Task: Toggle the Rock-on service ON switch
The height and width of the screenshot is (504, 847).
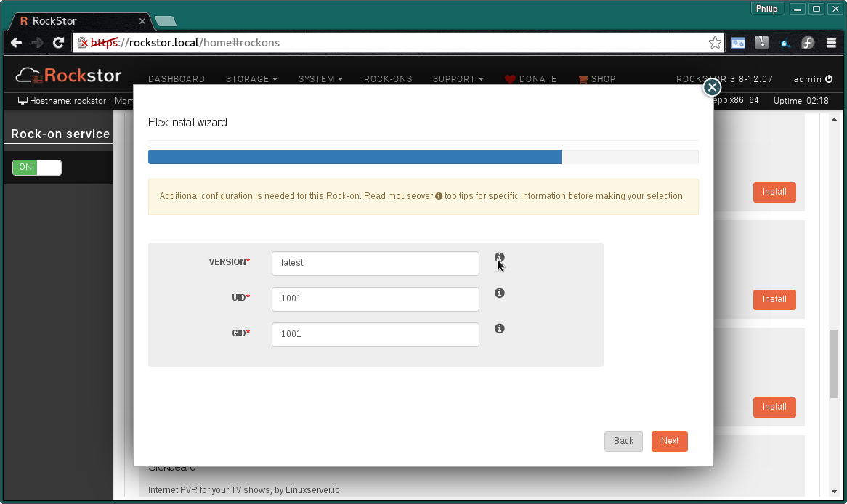Action: coord(37,168)
